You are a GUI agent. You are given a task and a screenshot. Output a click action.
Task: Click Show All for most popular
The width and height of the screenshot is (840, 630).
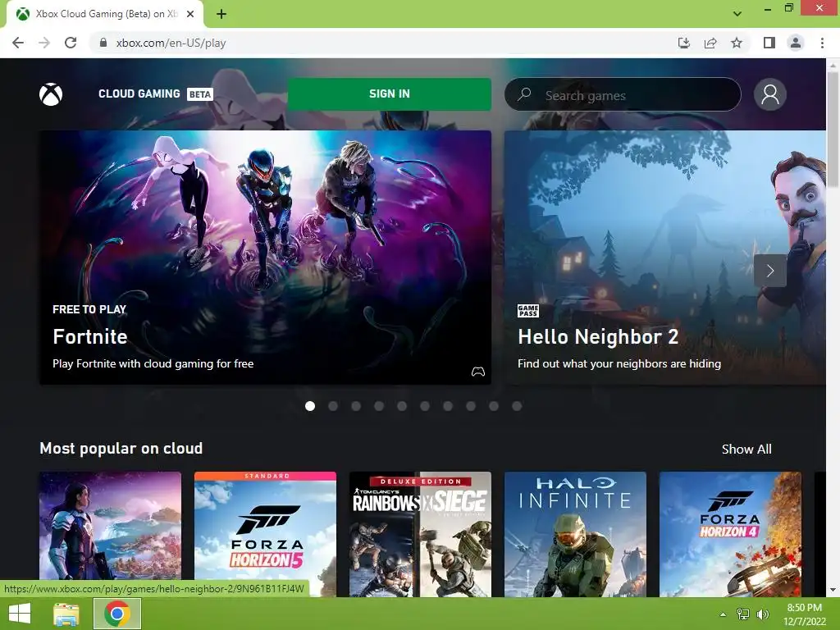(x=746, y=449)
